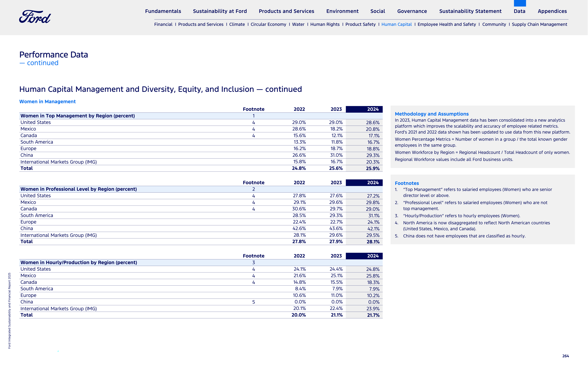Viewport: 588px width, 368px height.
Task: Click "Women in Hourly/Production by Region (percent)"
Action: (x=79, y=262)
